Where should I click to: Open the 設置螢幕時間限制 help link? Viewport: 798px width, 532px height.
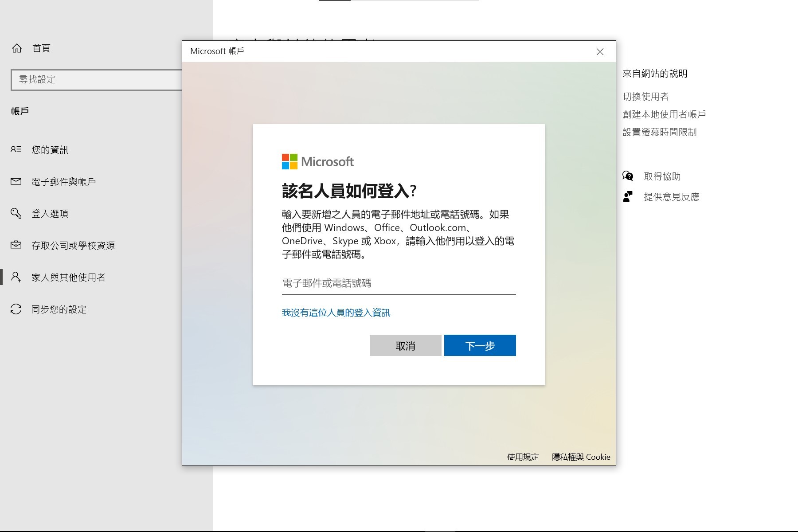pyautogui.click(x=660, y=132)
